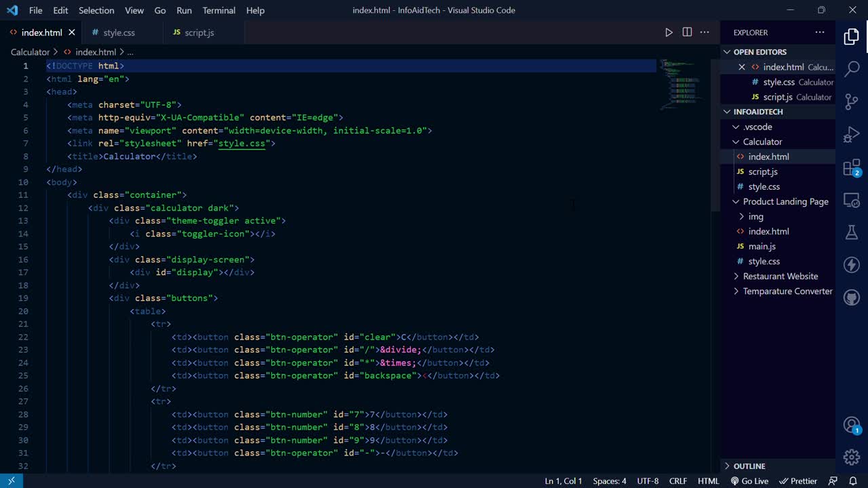Open script.js in the Calculator folder
This screenshot has width=868, height=488.
coord(762,171)
